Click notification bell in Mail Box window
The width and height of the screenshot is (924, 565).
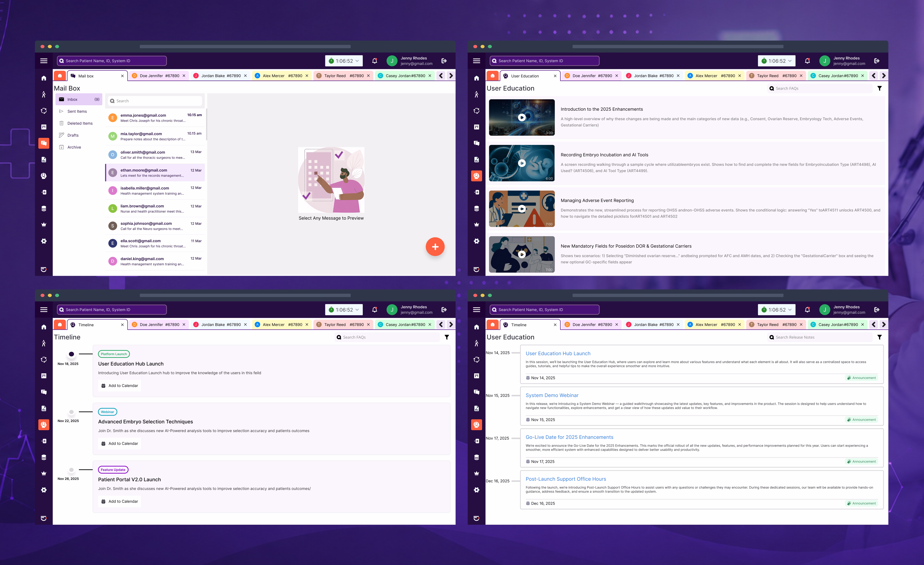tap(374, 61)
